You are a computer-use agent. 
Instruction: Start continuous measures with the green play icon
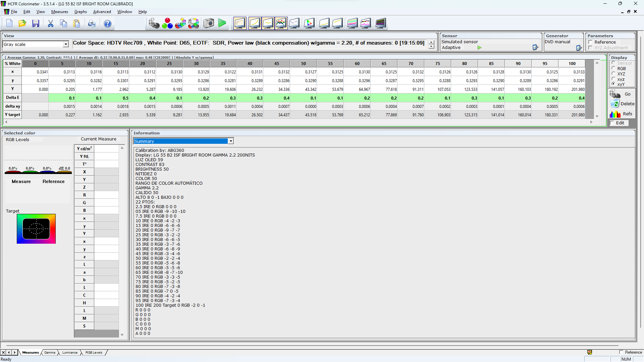(x=222, y=23)
